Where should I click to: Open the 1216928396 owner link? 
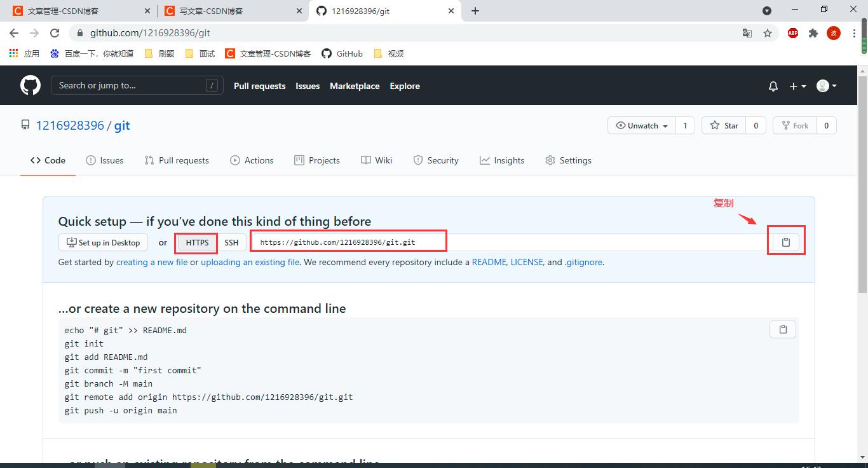(x=70, y=125)
